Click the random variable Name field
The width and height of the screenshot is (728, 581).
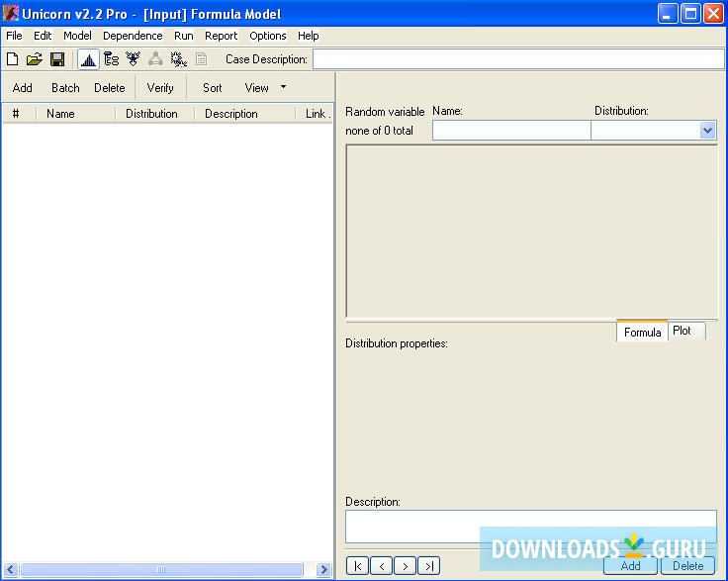[511, 131]
